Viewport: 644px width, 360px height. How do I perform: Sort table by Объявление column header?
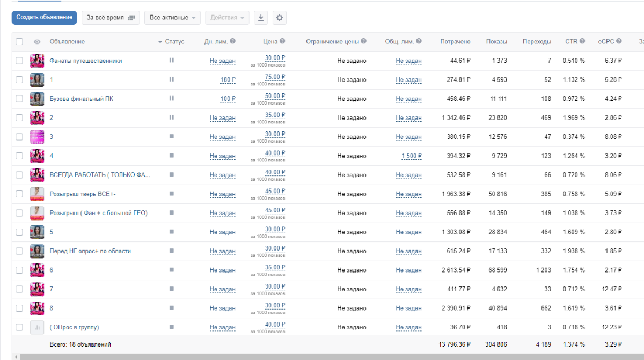pos(67,41)
